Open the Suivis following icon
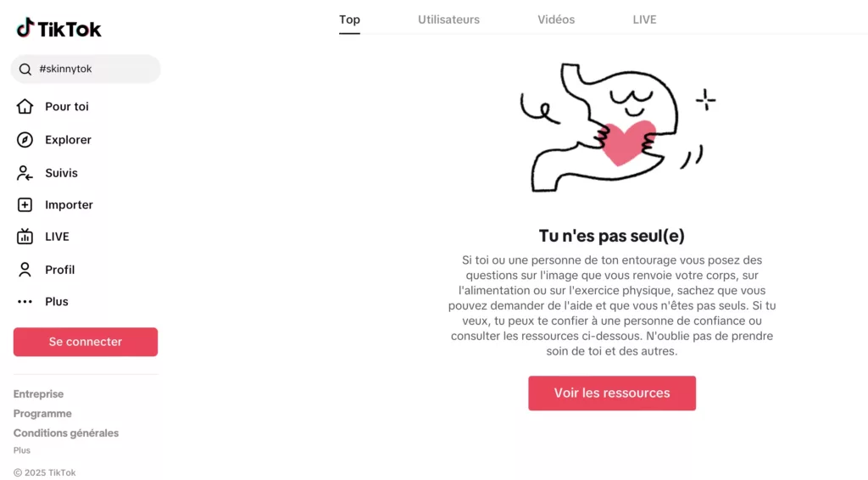This screenshot has height=480, width=868. pyautogui.click(x=25, y=173)
